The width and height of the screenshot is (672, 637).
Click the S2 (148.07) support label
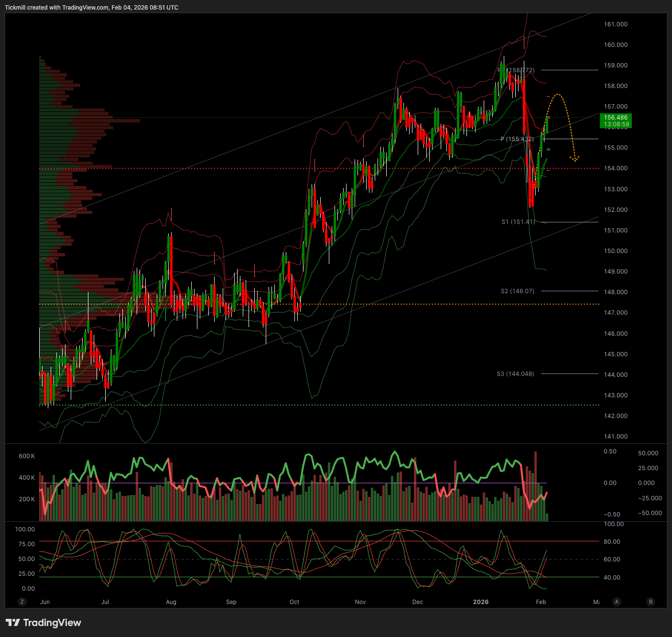[517, 291]
